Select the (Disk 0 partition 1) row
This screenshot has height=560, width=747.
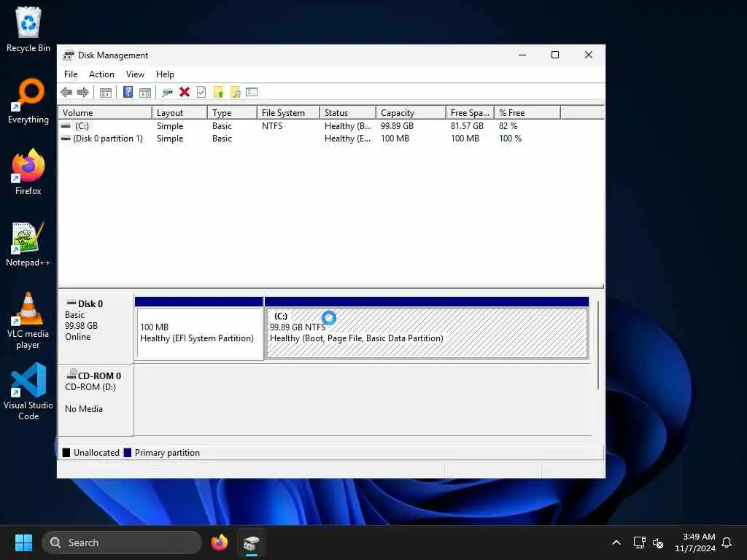click(330, 139)
